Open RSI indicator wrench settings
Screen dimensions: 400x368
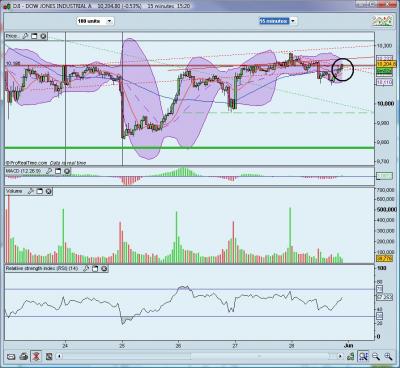86,268
